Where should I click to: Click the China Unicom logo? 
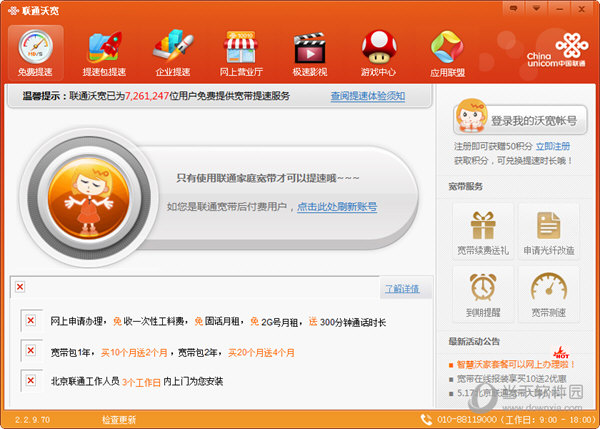tap(557, 50)
